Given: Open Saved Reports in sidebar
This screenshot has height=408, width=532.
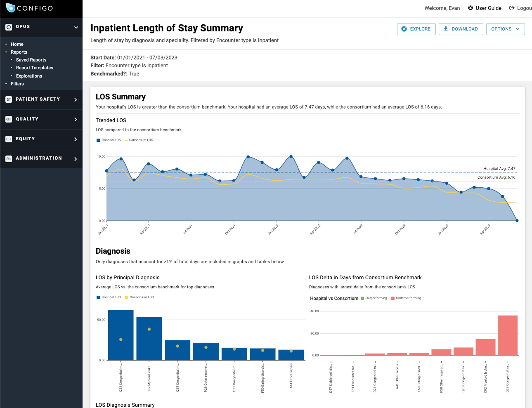Looking at the screenshot, I should [31, 60].
